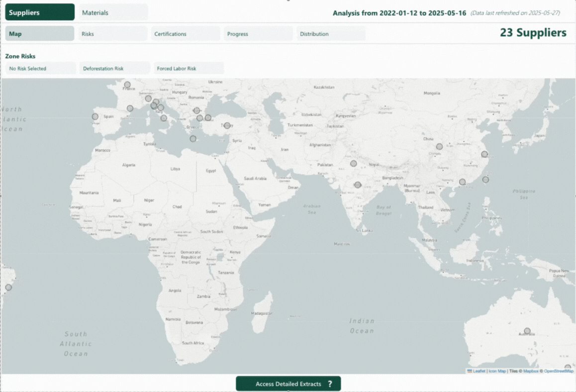Open the Distribution tab
The height and width of the screenshot is (392, 576).
point(331,34)
